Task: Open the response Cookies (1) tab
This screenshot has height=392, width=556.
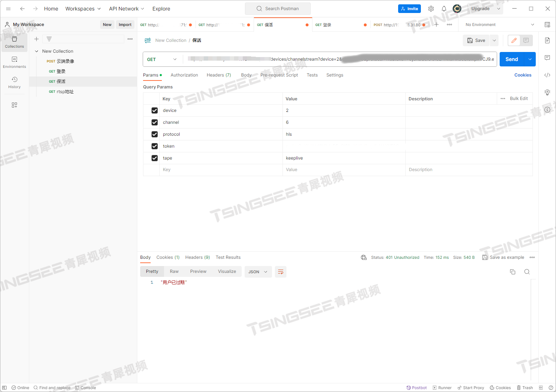Action: (168, 257)
